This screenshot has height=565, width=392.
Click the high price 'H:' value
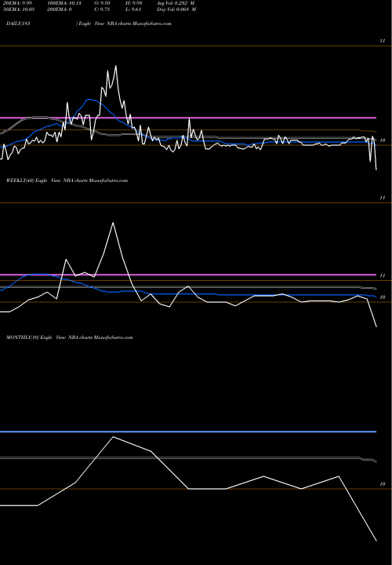[134, 3]
